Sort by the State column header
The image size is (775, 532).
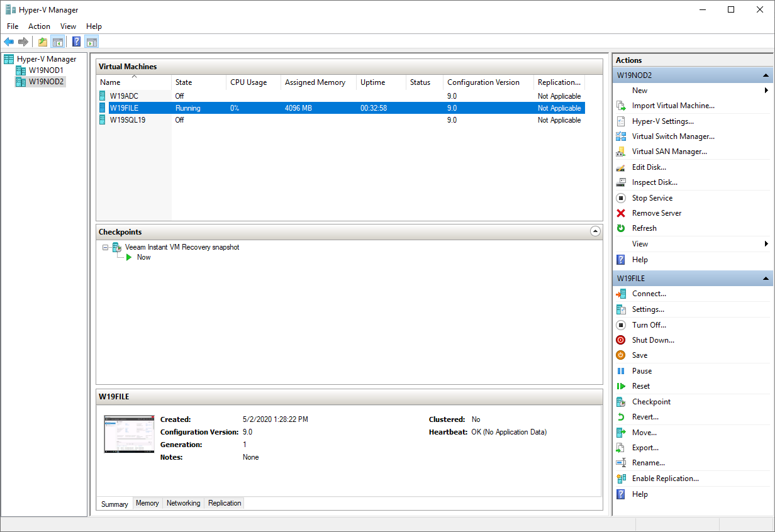(x=199, y=82)
